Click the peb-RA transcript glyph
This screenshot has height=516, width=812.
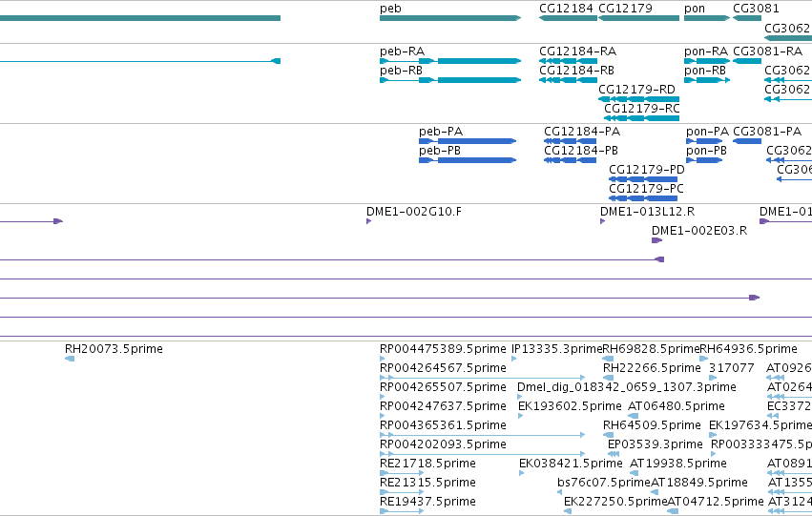pos(450,61)
